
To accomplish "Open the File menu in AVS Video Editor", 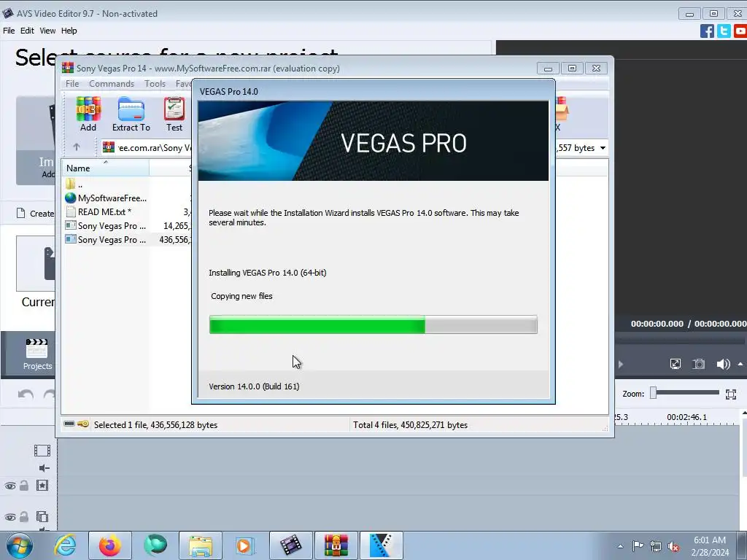I will 9,31.
